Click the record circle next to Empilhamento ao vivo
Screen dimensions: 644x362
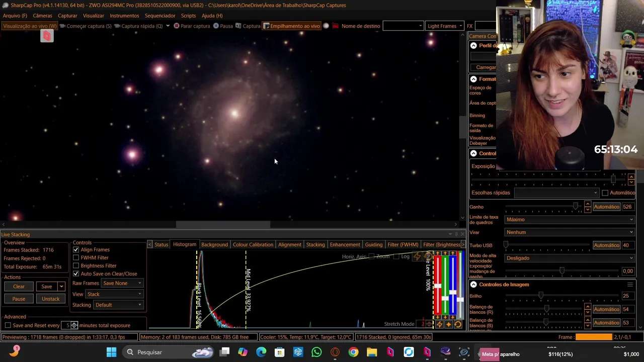click(326, 26)
